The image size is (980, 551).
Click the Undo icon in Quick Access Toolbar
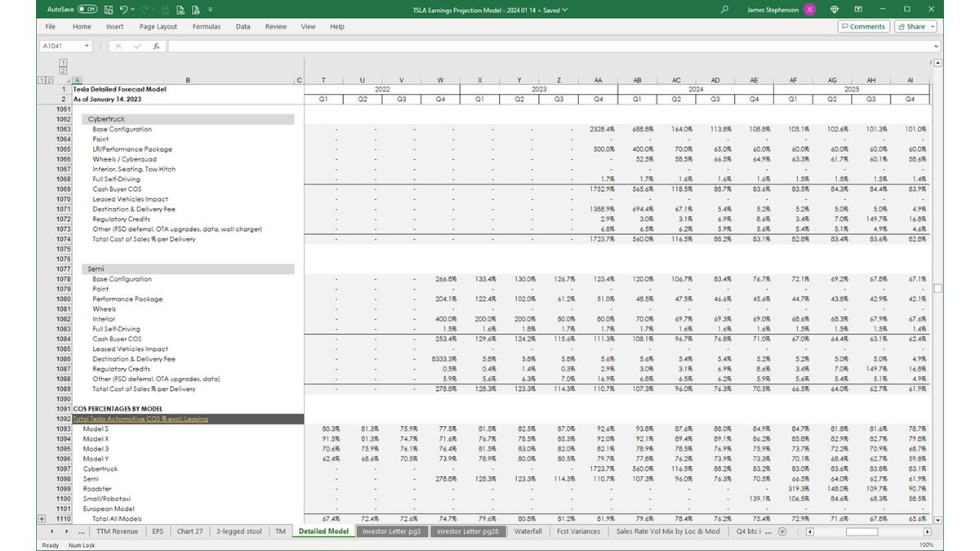(123, 9)
